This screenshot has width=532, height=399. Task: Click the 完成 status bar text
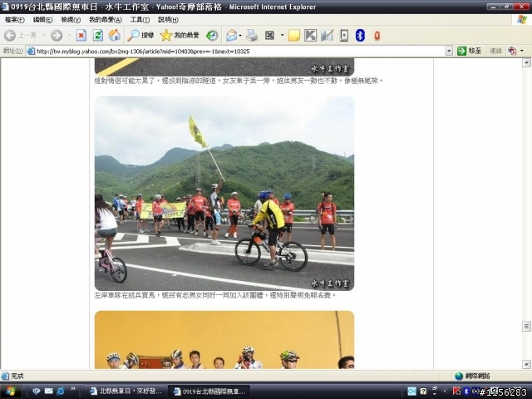point(17,376)
